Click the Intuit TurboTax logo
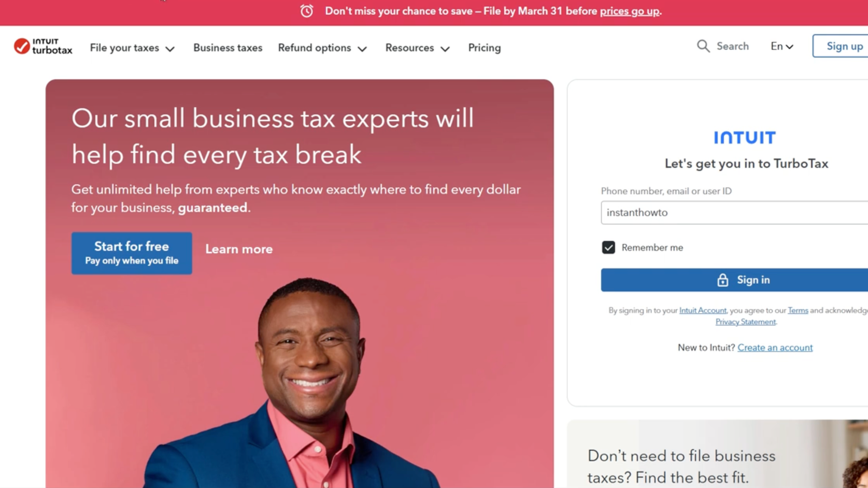This screenshot has height=488, width=868. pyautogui.click(x=43, y=46)
